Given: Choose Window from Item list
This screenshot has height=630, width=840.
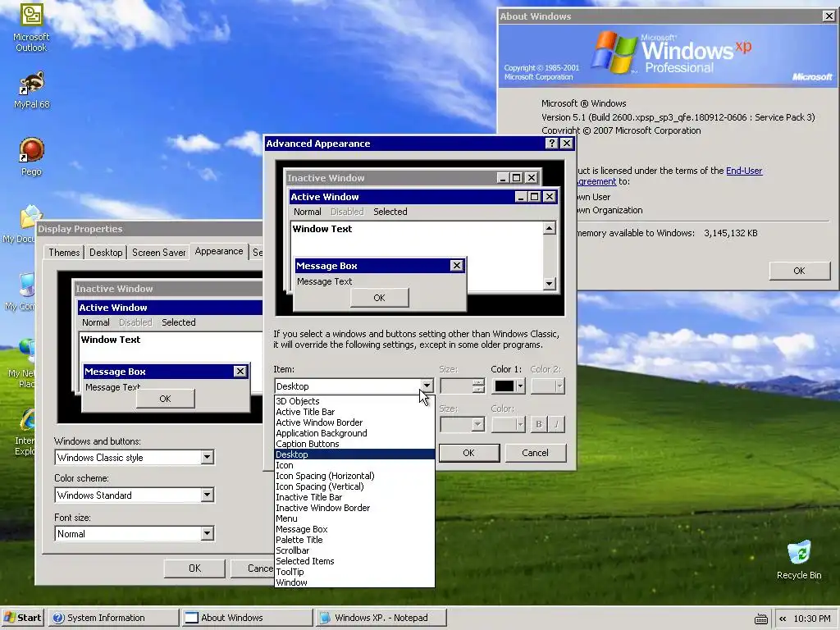Looking at the screenshot, I should [354, 582].
